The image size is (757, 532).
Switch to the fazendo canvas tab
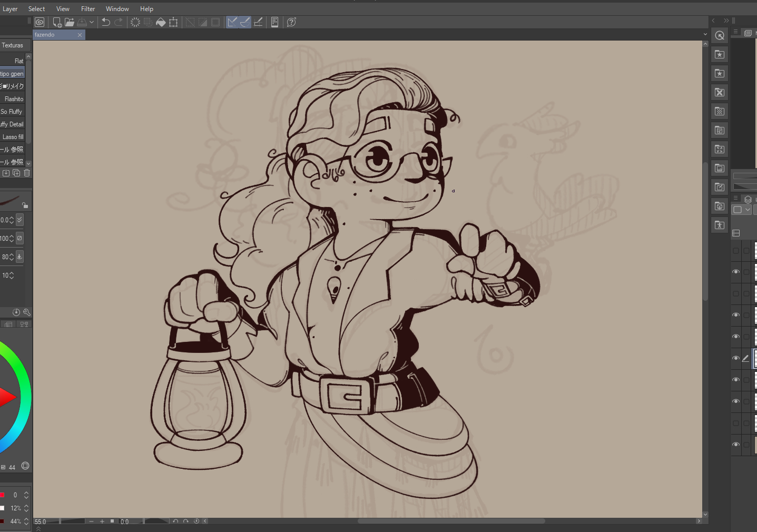pyautogui.click(x=53, y=35)
